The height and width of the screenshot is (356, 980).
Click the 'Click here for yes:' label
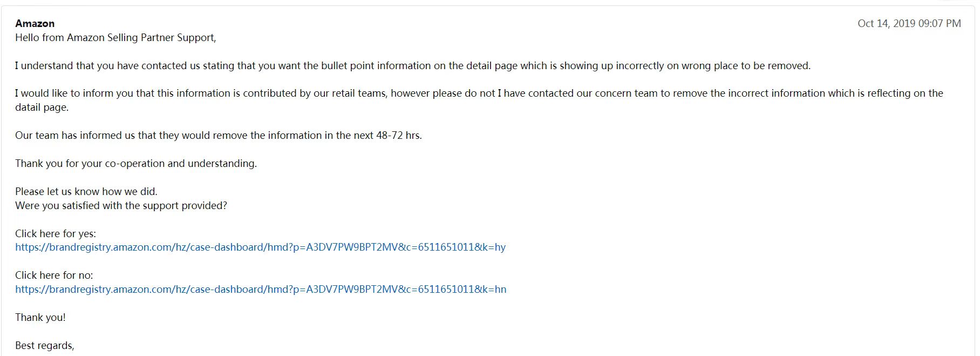coord(56,234)
